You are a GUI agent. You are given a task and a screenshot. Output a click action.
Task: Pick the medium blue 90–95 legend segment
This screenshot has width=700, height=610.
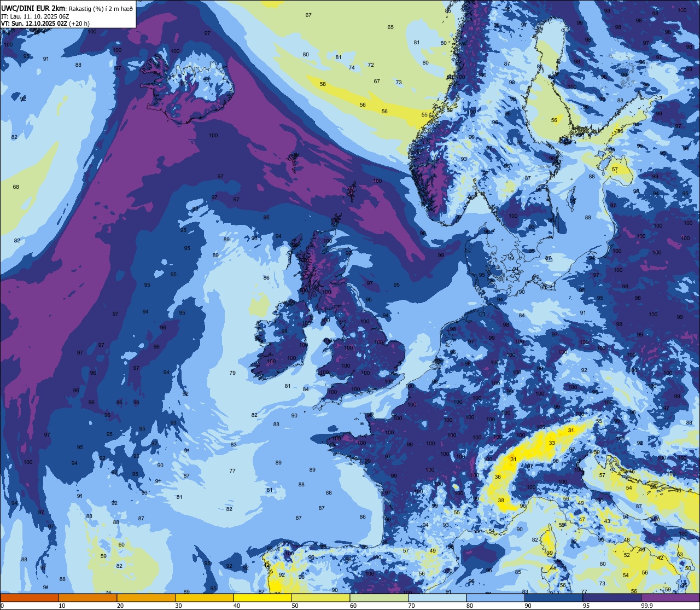click(x=553, y=597)
